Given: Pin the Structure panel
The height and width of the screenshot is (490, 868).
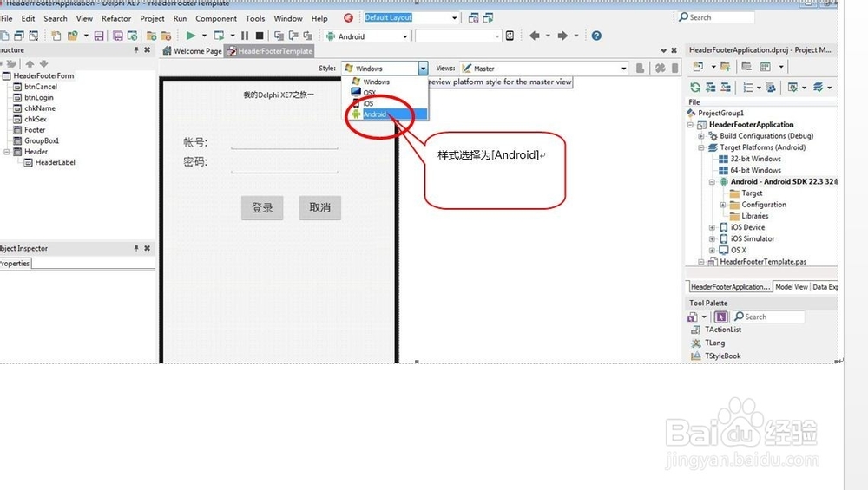Looking at the screenshot, I should pyautogui.click(x=136, y=49).
